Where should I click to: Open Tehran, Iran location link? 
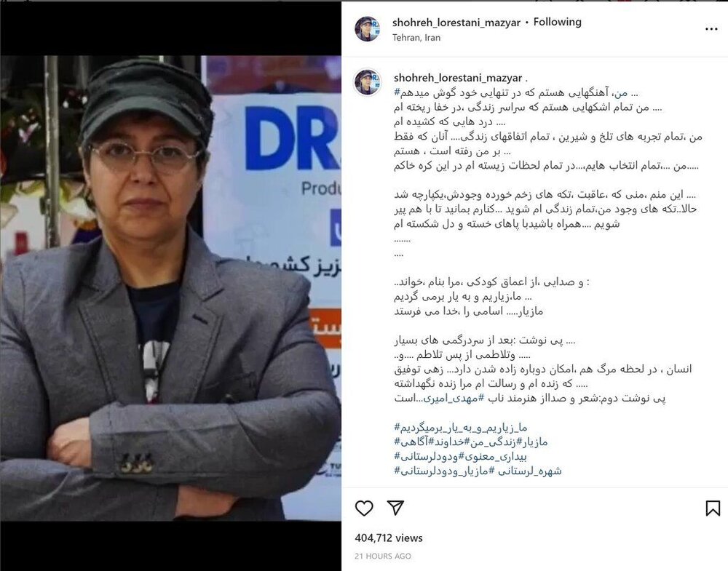(416, 38)
